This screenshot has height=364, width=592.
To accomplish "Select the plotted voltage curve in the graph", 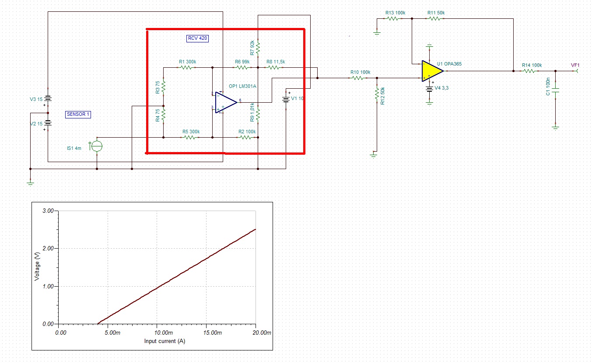I will coord(177,277).
